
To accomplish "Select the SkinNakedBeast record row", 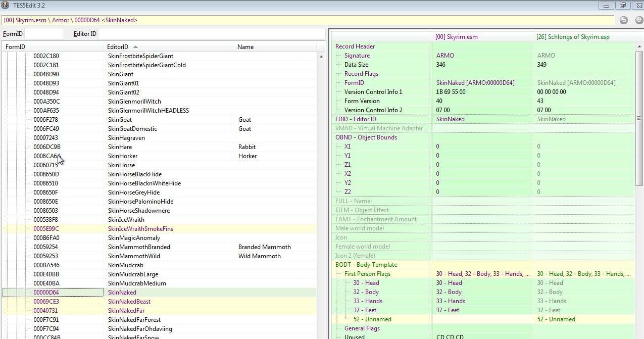I will 129,302.
